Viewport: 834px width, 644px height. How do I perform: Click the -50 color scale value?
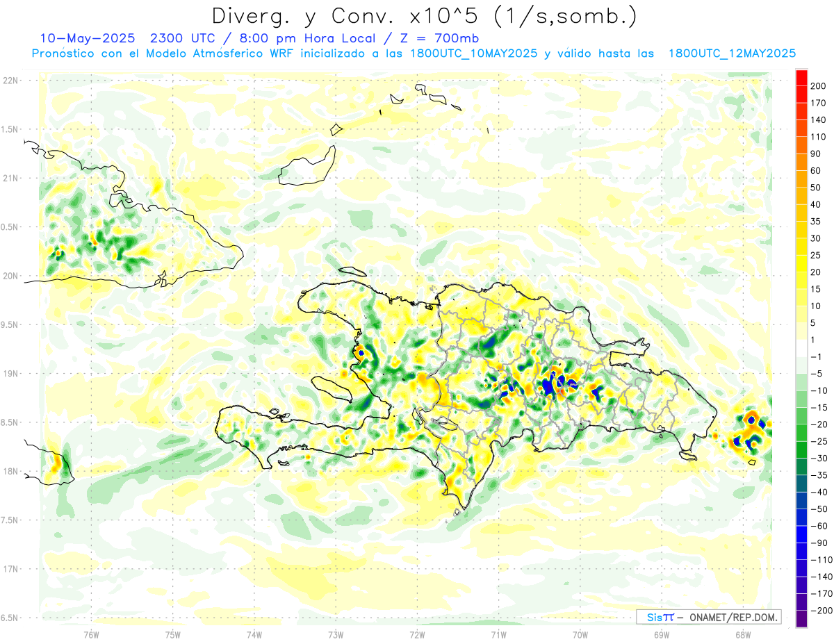(x=819, y=509)
